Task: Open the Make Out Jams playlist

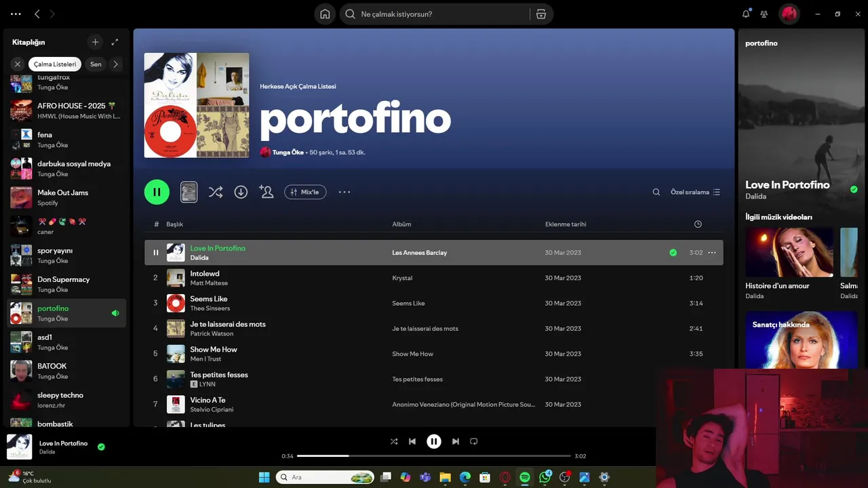Action: tap(66, 197)
